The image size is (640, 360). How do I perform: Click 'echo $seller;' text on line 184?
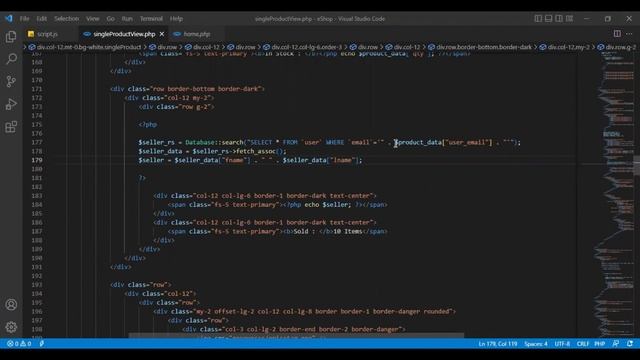328,204
